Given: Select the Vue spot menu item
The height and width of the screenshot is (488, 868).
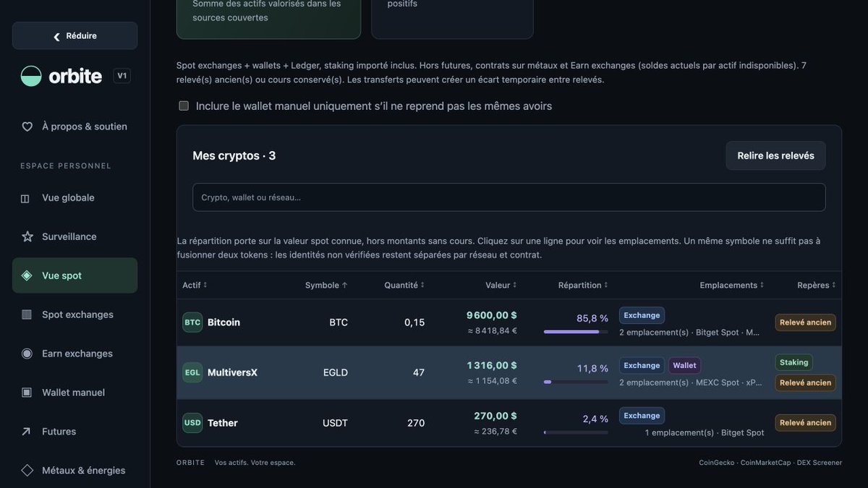Looking at the screenshot, I should 75,275.
